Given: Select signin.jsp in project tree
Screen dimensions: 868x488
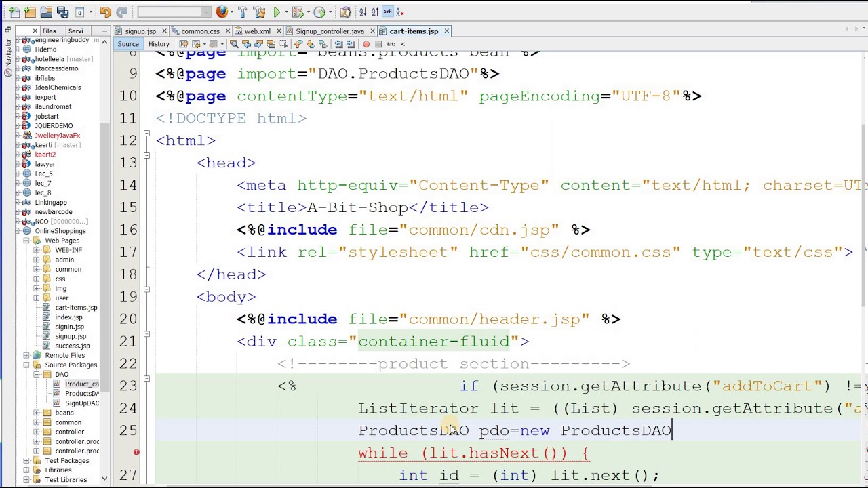Looking at the screenshot, I should (69, 327).
